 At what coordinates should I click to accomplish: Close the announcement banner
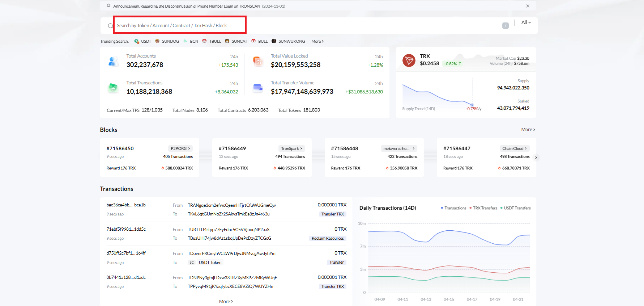[x=528, y=6]
